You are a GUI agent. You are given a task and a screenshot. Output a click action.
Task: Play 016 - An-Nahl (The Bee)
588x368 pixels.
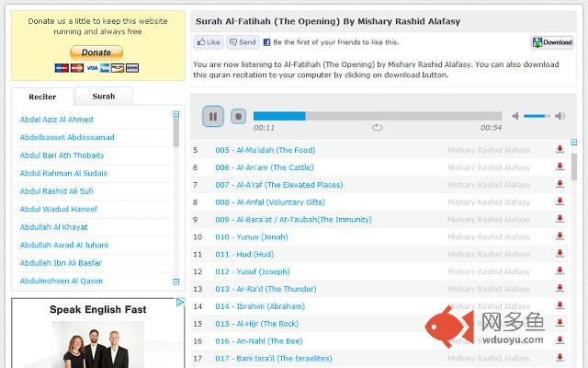[259, 341]
